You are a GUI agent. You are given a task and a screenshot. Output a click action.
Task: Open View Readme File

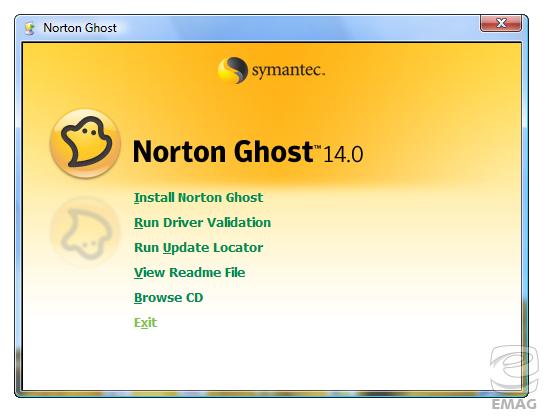tap(189, 273)
